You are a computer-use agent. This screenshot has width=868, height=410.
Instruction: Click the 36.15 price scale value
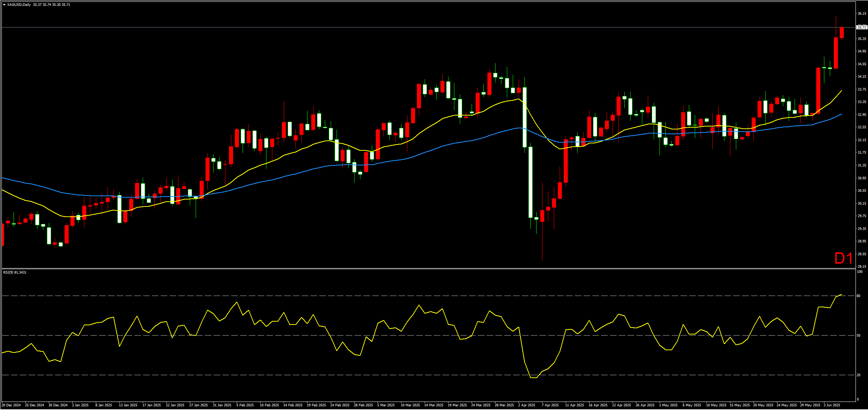point(862,13)
